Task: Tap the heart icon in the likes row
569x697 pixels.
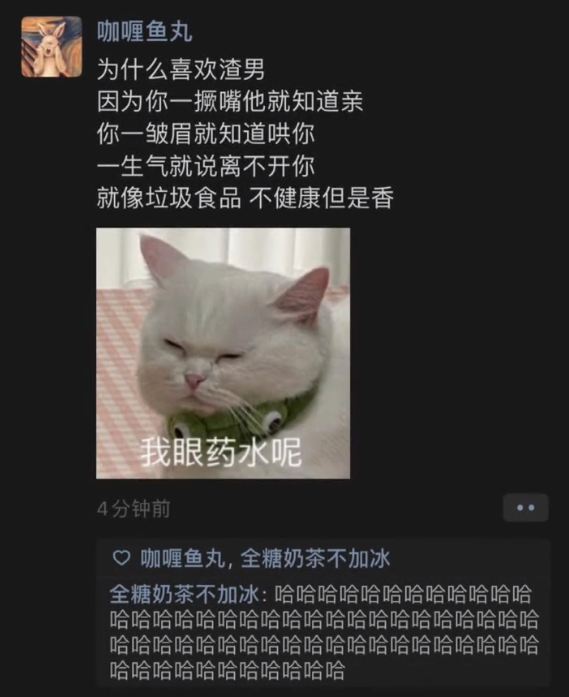Action: [x=121, y=557]
